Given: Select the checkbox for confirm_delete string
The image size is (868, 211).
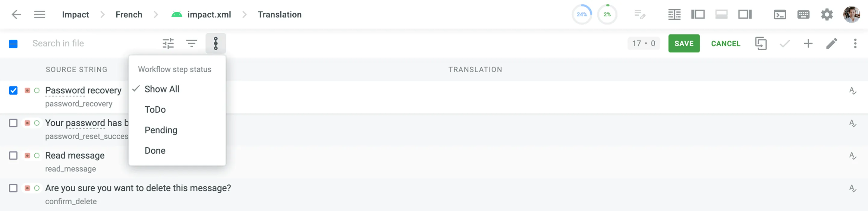Looking at the screenshot, I should coord(13,189).
